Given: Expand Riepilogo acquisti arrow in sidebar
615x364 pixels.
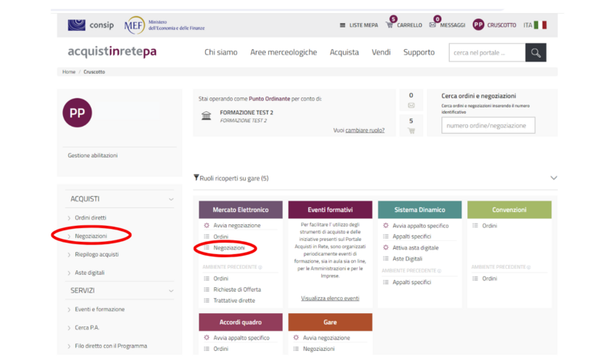Looking at the screenshot, I should pos(69,255).
